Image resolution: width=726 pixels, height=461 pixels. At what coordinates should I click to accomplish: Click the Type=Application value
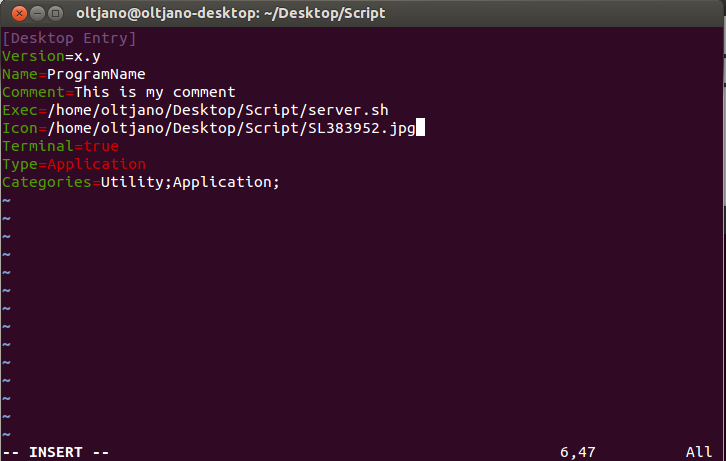coord(96,164)
